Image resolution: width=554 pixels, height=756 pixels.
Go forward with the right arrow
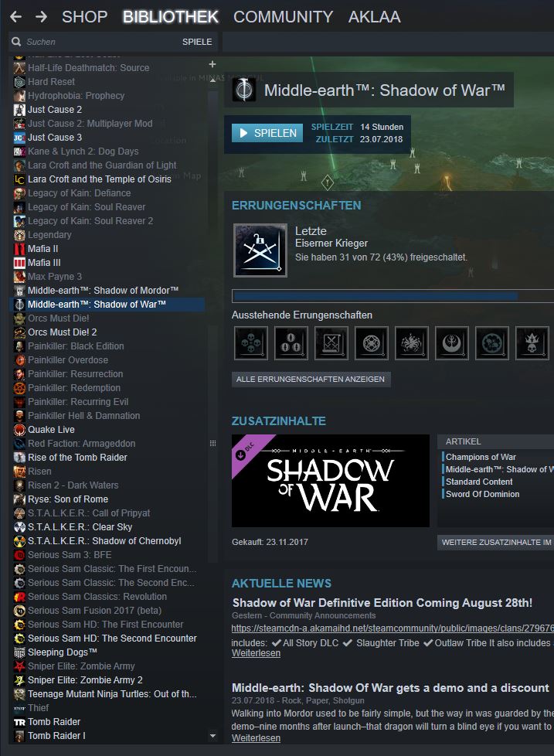tap(42, 17)
